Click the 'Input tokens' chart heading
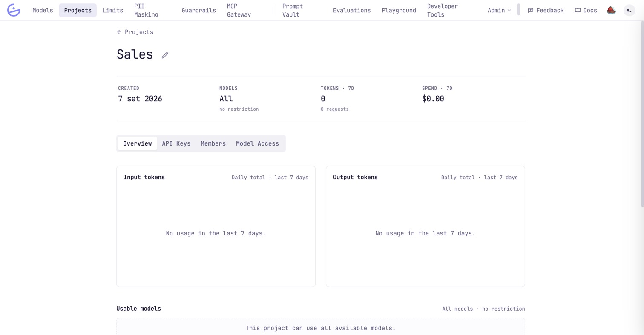644x335 pixels. pyautogui.click(x=144, y=177)
